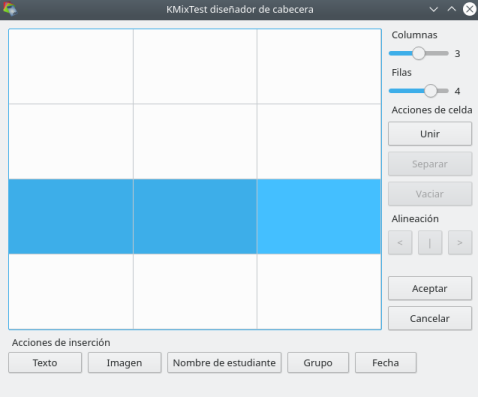Align cell right with the > button

[x=460, y=243]
